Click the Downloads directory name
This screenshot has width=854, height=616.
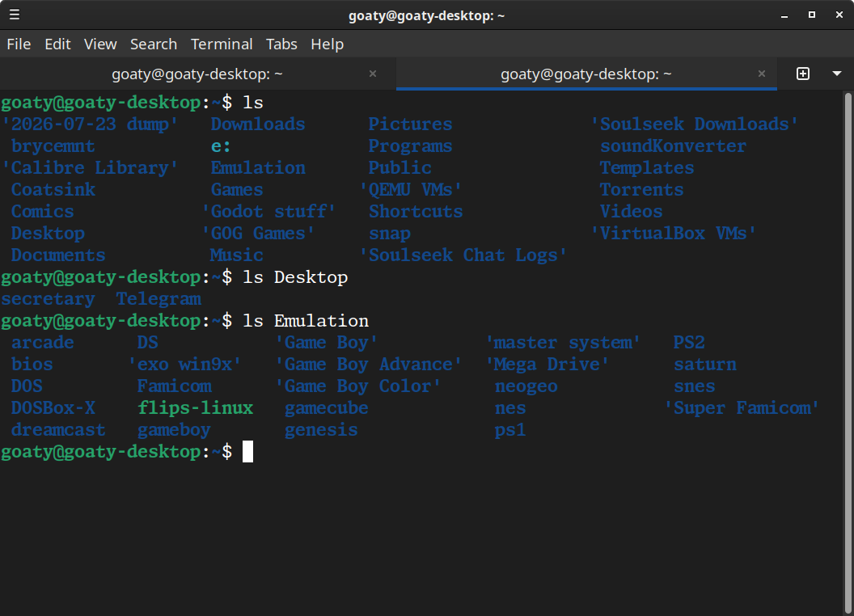pos(258,124)
